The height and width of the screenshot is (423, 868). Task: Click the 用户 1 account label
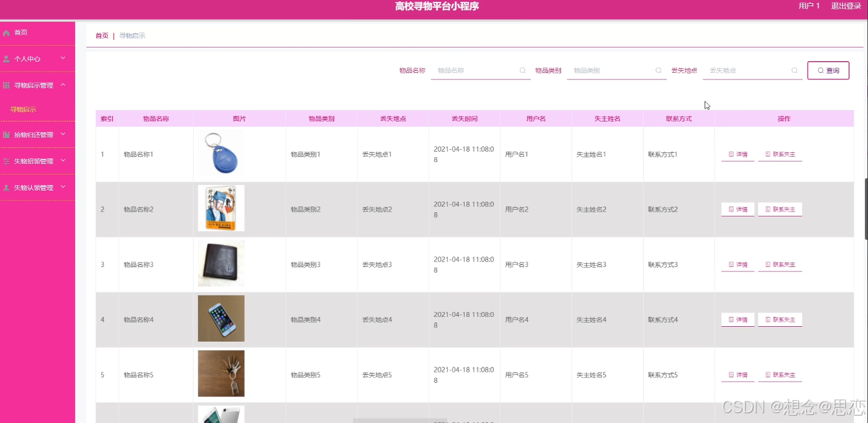click(809, 6)
